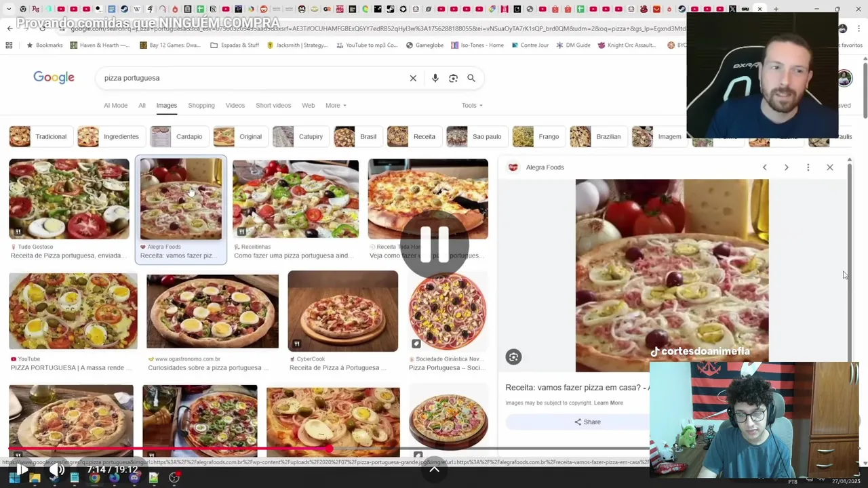Click the volume speaker icon in the video controls

coord(58,469)
